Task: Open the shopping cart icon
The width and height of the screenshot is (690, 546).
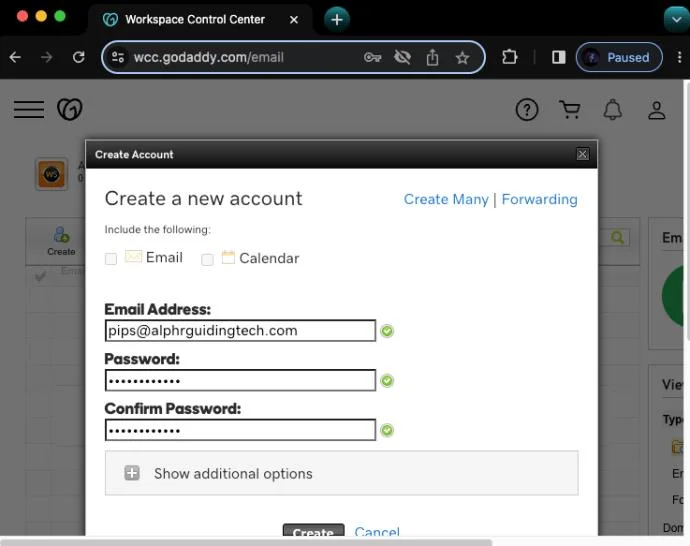Action: pyautogui.click(x=570, y=110)
